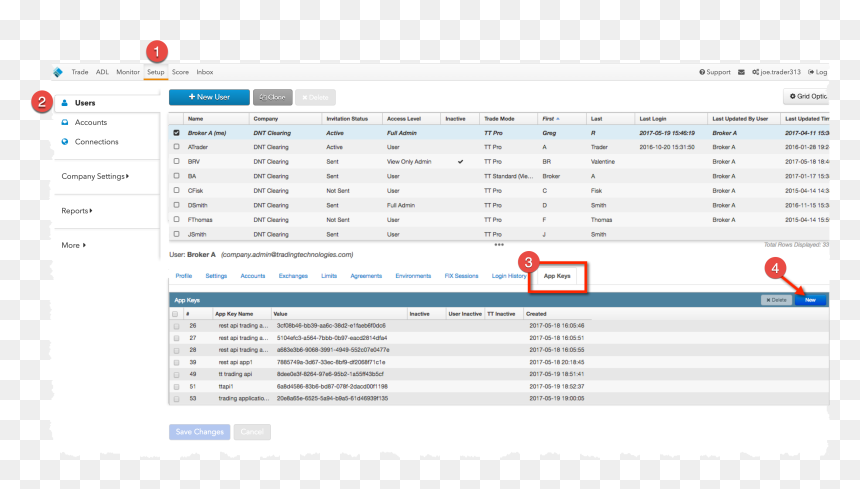Viewport: 860px width, 489px height.
Task: Switch to the Environments tab
Action: (x=413, y=276)
